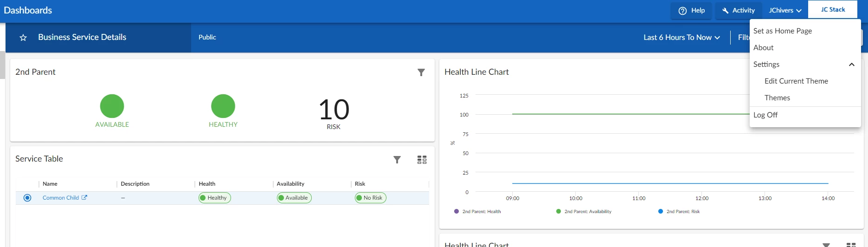Click the Settings menu entry

click(x=766, y=64)
